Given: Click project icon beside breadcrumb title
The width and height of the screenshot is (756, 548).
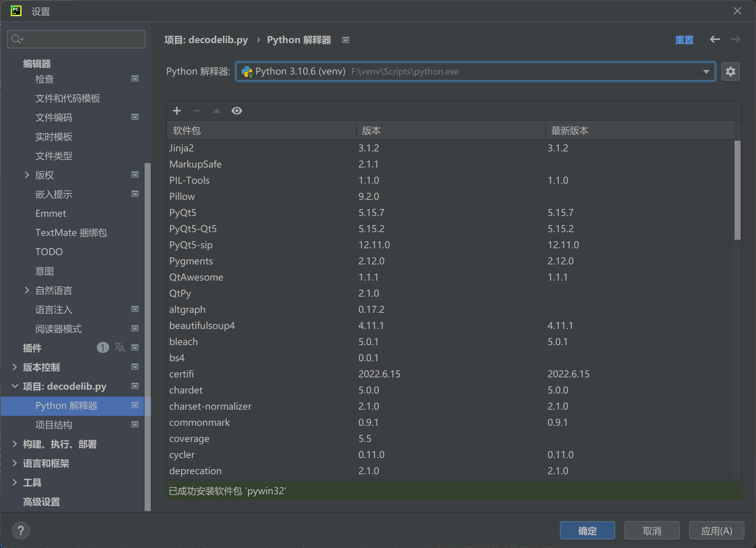Looking at the screenshot, I should pos(346,40).
